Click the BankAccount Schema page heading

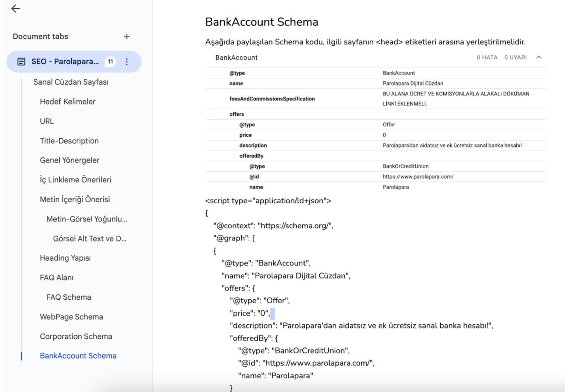coord(262,22)
